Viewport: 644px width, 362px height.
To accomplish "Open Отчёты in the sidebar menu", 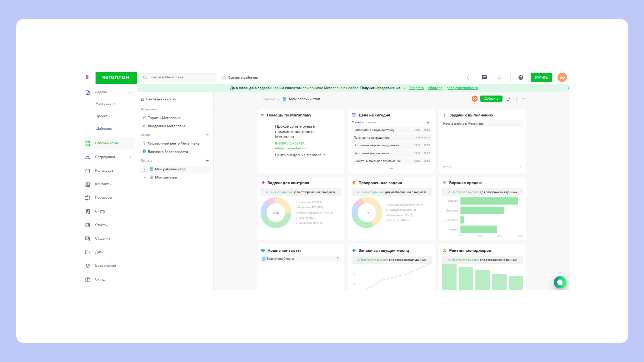I will (x=101, y=225).
